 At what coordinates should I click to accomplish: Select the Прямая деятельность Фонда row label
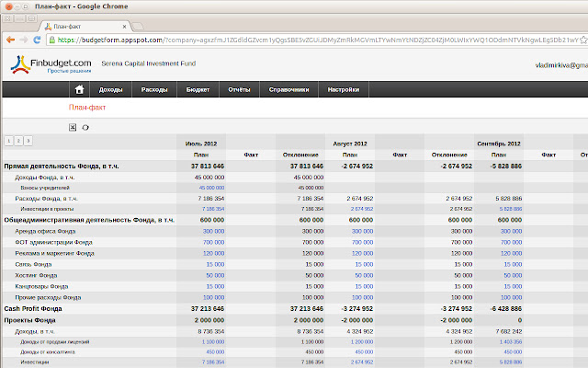(x=62, y=167)
